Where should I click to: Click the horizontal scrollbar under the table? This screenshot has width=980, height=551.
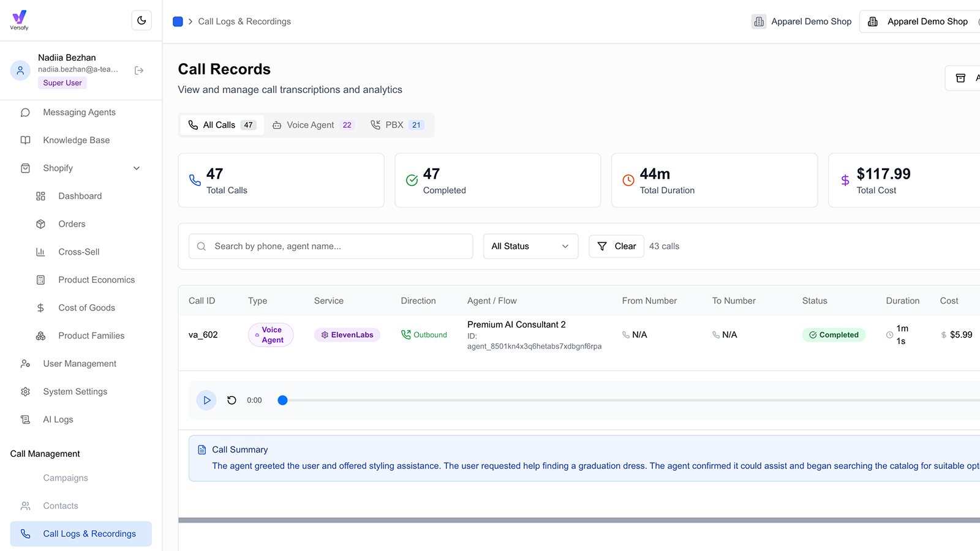[x=579, y=520]
